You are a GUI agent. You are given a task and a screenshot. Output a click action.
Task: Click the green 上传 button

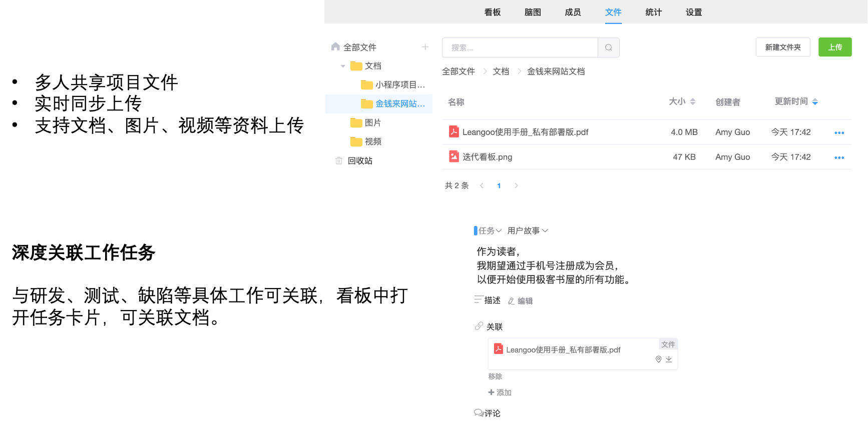tap(835, 47)
